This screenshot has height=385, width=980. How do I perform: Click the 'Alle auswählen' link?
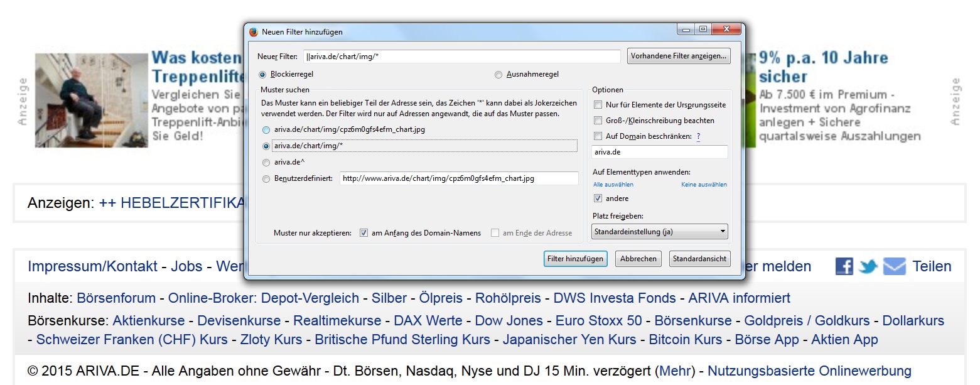point(613,185)
